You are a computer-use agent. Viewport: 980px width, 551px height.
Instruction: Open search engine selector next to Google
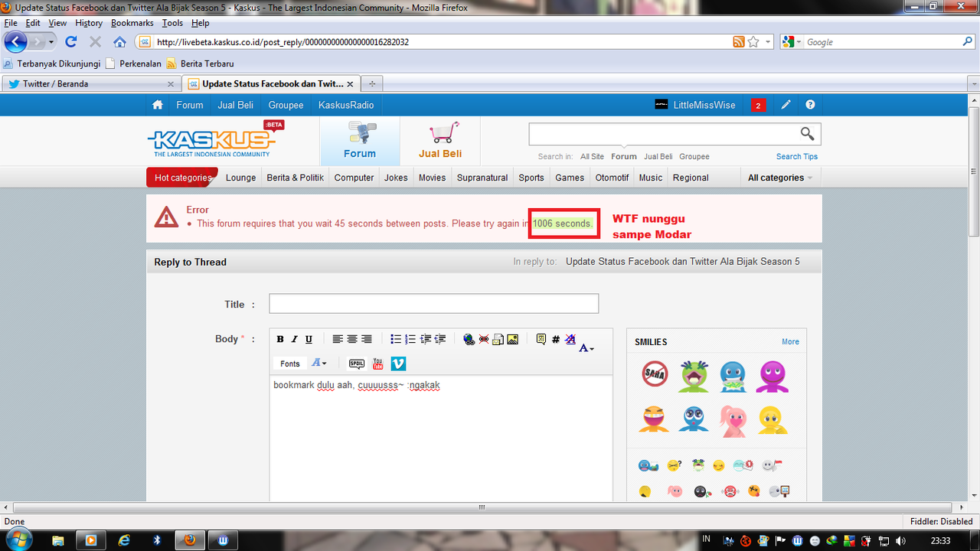click(x=792, y=42)
